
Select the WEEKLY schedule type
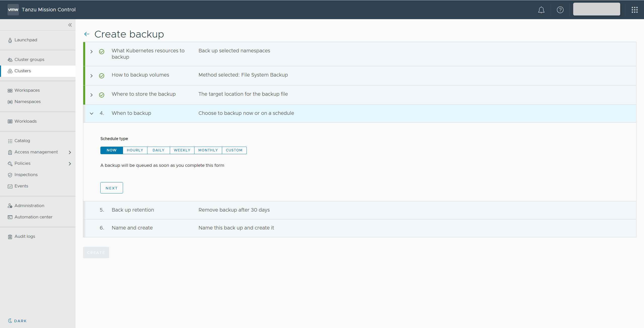[x=182, y=150]
